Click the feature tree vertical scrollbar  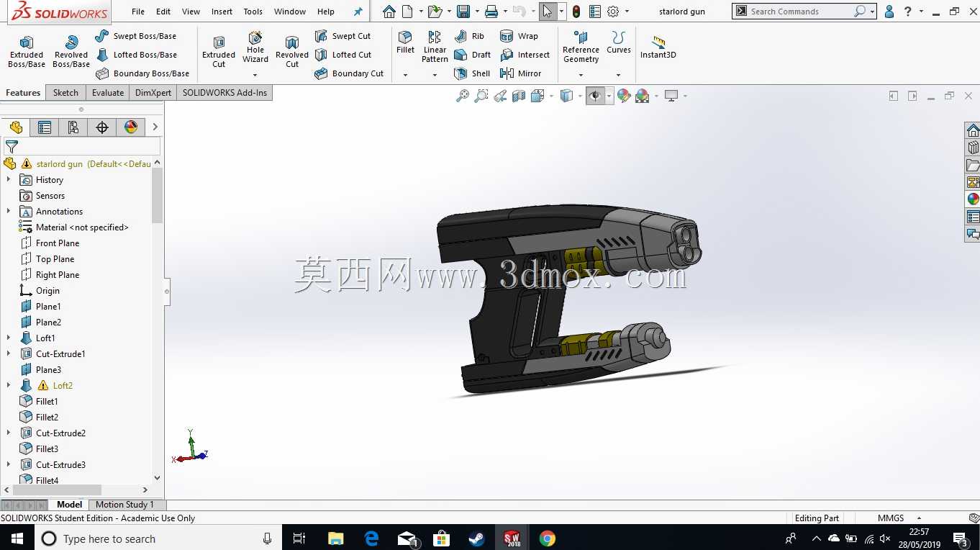[158, 196]
